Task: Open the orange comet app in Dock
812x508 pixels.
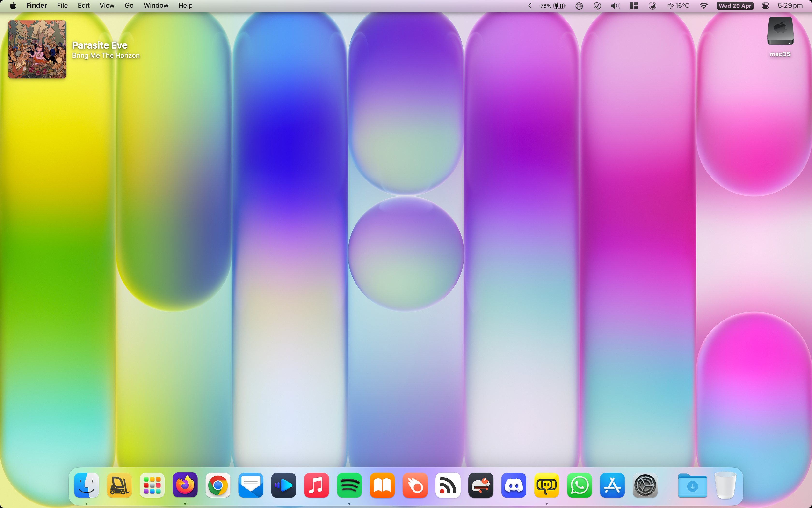Action: point(415,486)
